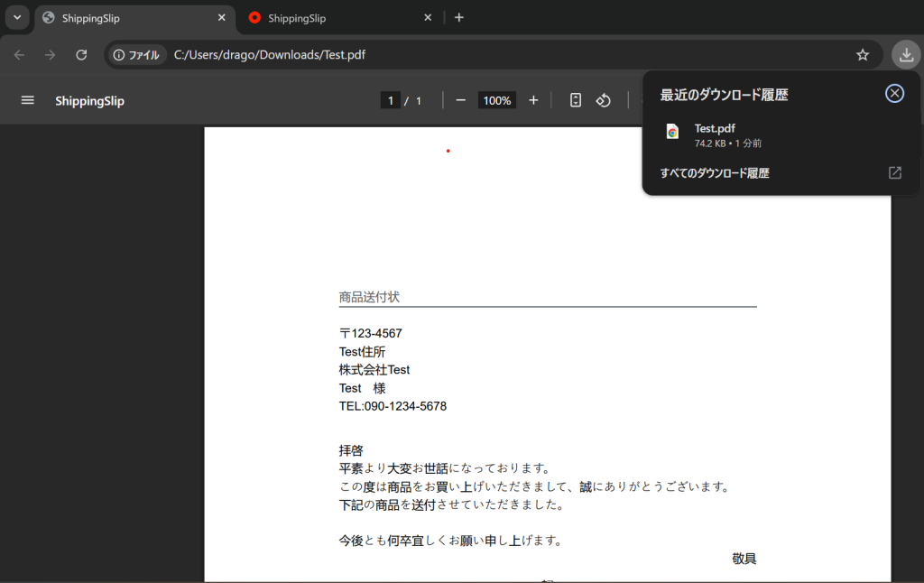Image resolution: width=924 pixels, height=583 pixels.
Task: Click the zoom out minus button
Action: [460, 100]
